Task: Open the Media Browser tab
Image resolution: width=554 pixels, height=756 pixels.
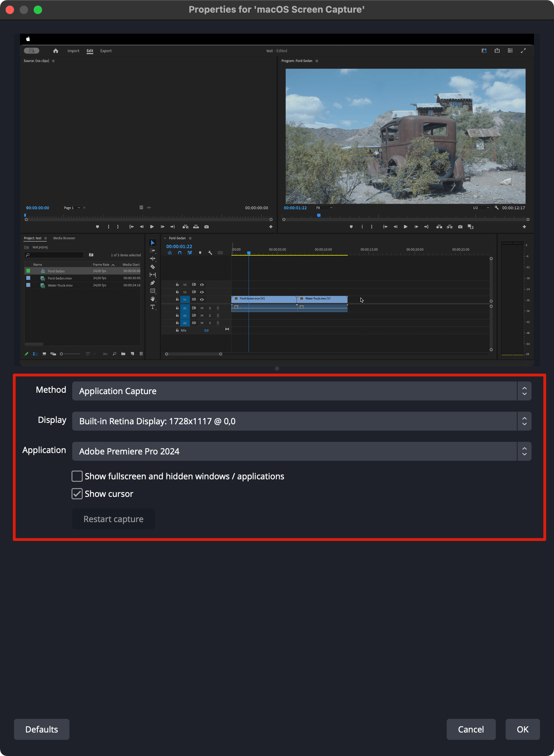Action: tap(64, 238)
